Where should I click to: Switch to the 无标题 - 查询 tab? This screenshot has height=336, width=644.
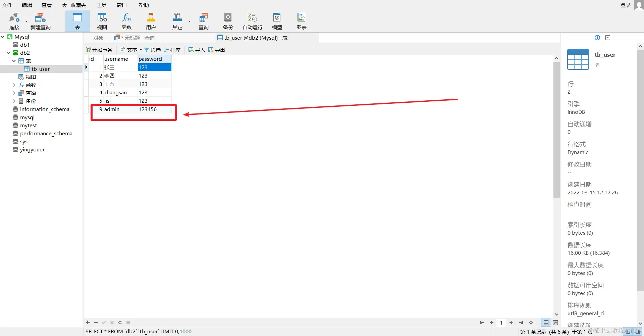click(164, 38)
